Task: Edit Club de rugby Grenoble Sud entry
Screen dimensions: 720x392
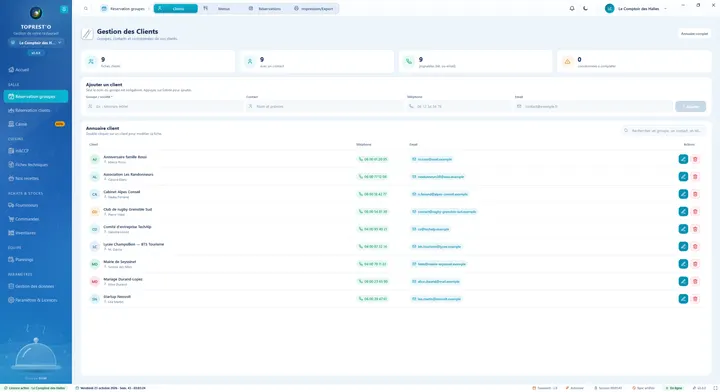Action: pyautogui.click(x=683, y=212)
